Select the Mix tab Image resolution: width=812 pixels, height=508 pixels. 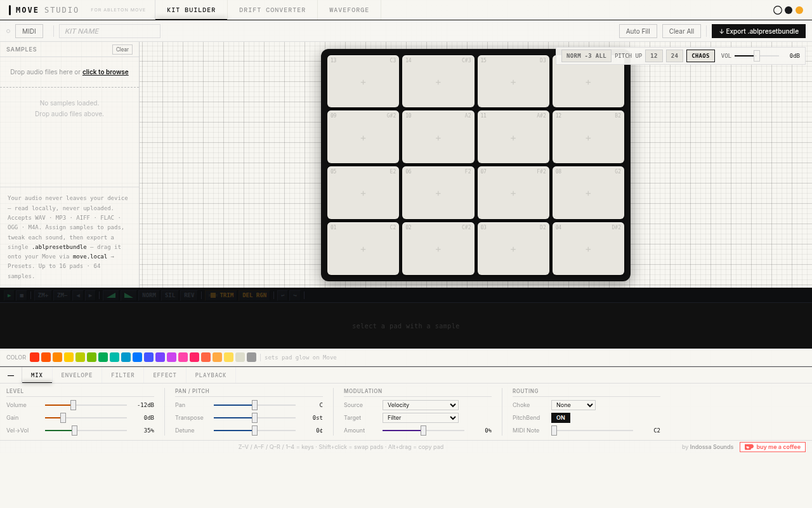(37, 375)
